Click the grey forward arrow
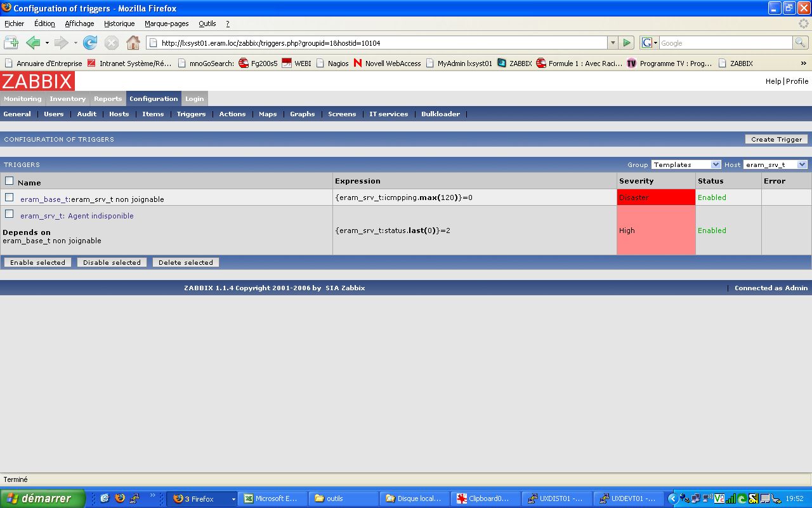The width and height of the screenshot is (812, 508). (x=61, y=43)
